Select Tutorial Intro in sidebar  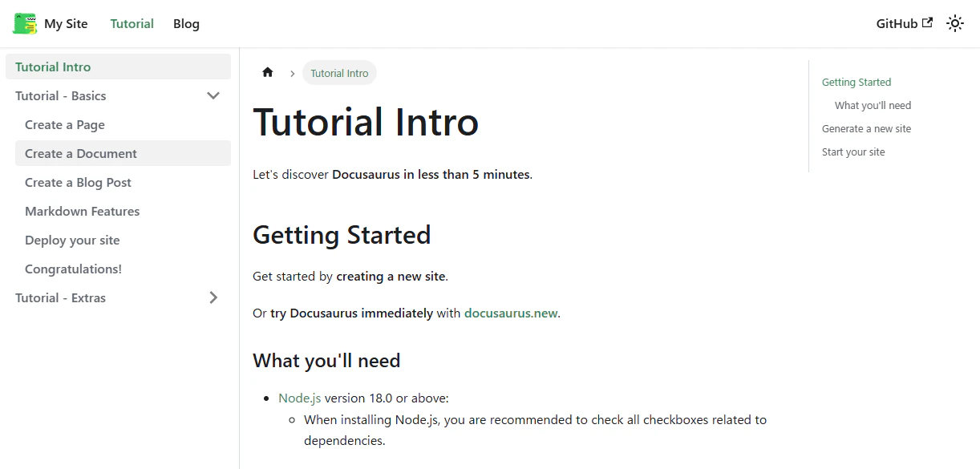118,67
